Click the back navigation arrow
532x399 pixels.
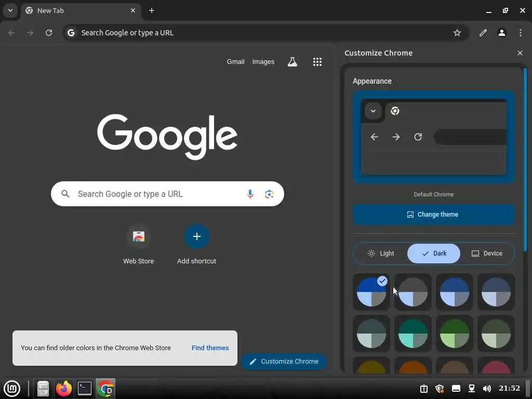click(x=11, y=33)
